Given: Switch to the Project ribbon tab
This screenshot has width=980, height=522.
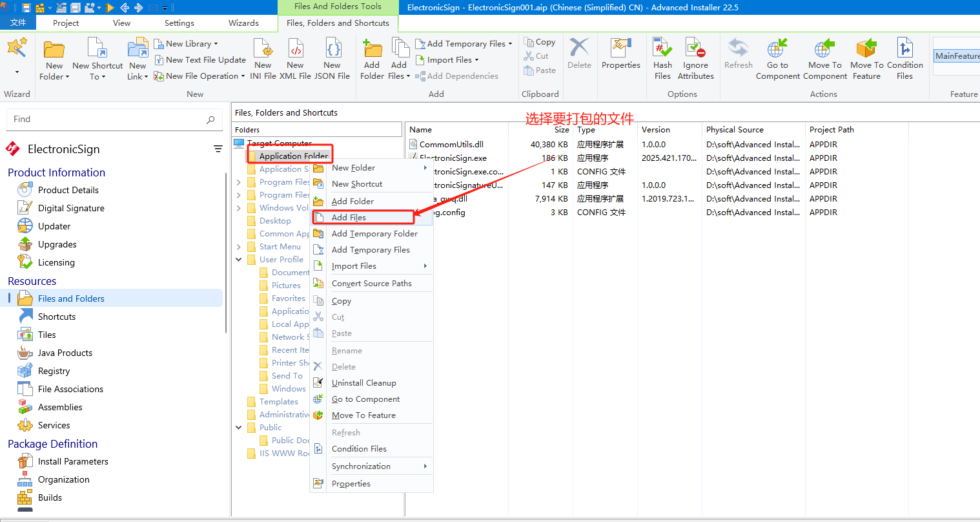Looking at the screenshot, I should (66, 23).
